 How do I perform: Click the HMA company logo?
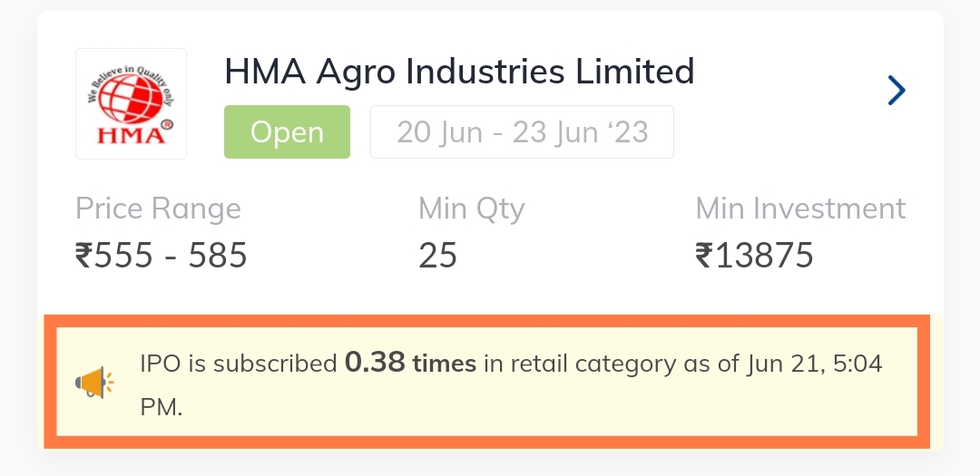click(x=132, y=103)
